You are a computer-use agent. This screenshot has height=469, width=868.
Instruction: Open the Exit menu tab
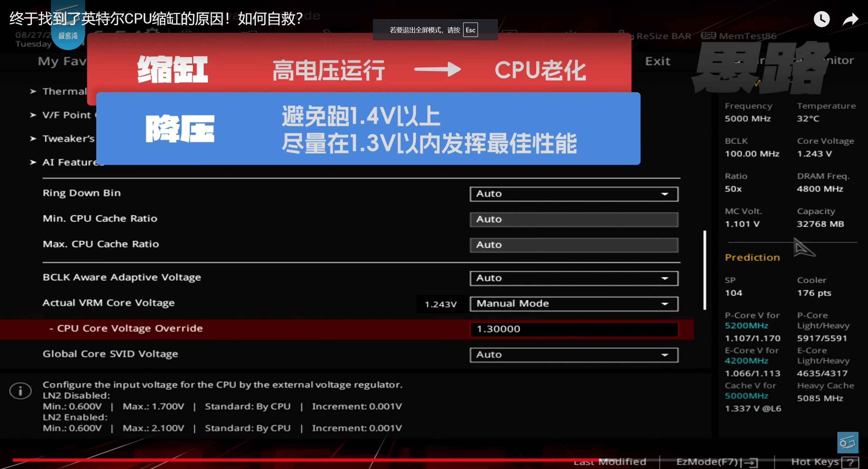tap(657, 61)
